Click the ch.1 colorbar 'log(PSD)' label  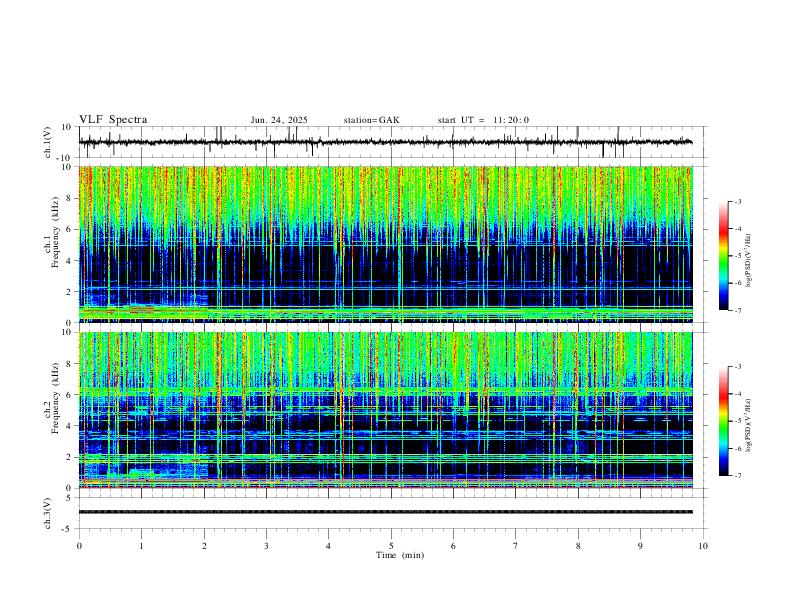[749, 261]
